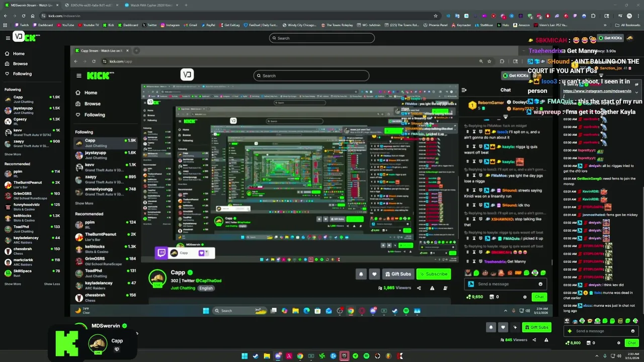Click the Kick search box at top

(x=322, y=38)
